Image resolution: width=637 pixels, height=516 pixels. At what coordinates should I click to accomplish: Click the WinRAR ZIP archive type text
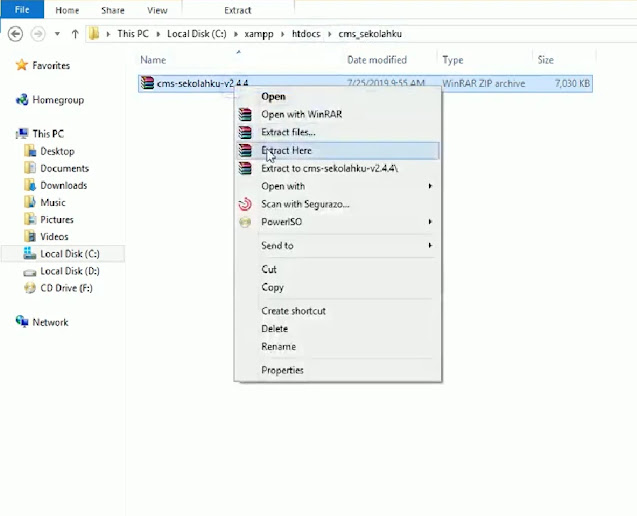(x=484, y=83)
